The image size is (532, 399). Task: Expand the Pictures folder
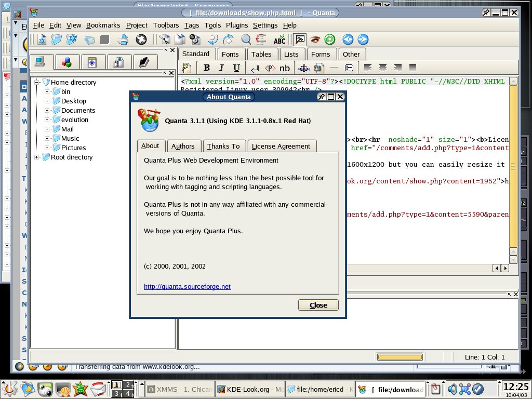point(47,148)
